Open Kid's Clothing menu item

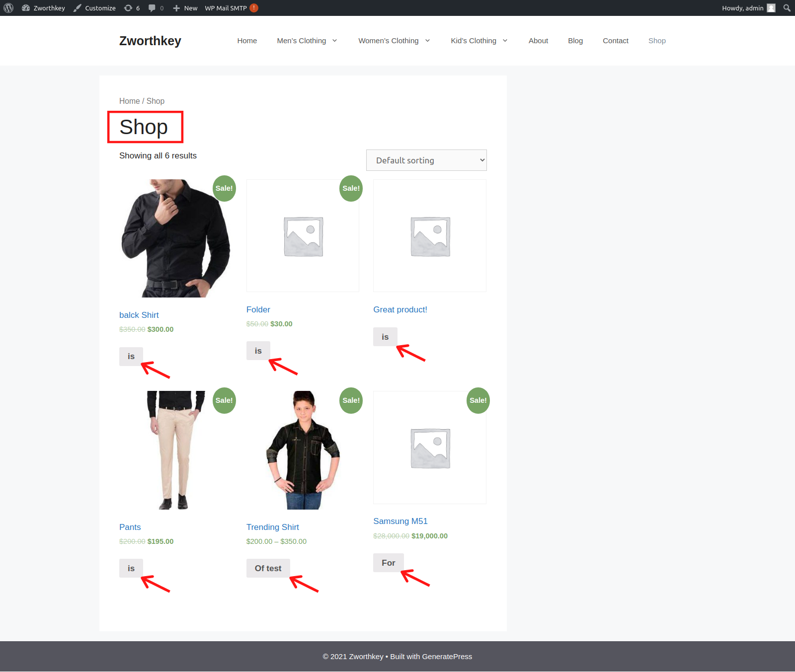[x=474, y=41]
